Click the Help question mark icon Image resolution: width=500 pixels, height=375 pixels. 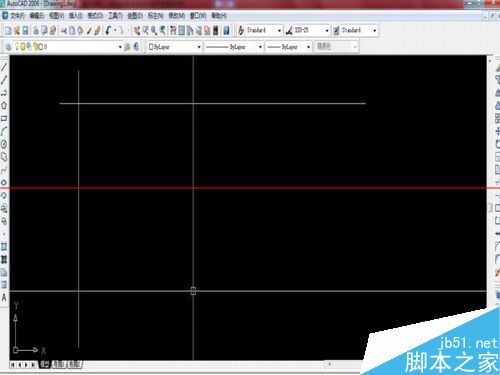click(226, 31)
